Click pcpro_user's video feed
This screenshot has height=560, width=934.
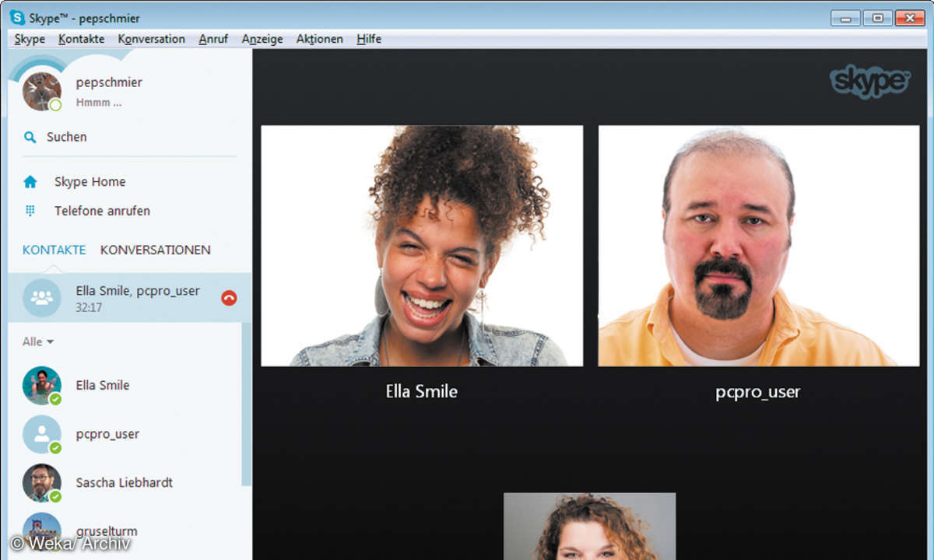click(758, 246)
